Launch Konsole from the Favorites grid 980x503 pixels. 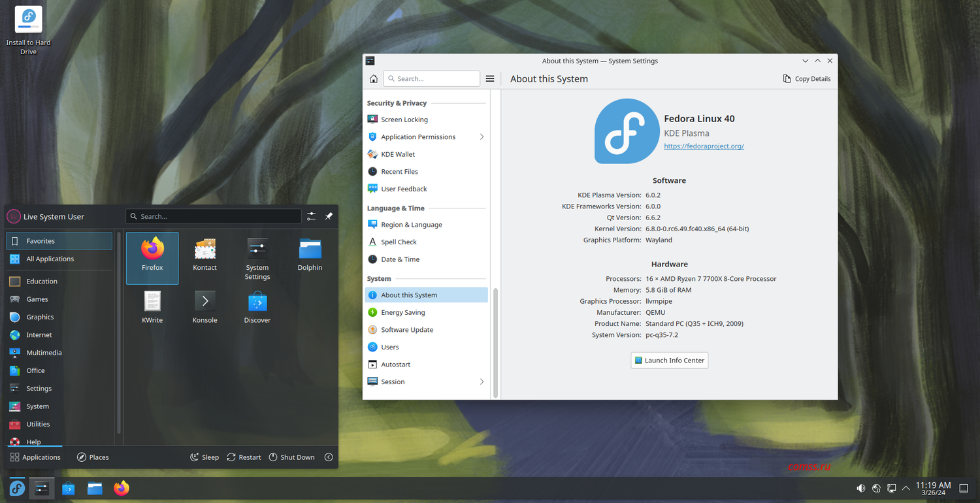tap(204, 308)
